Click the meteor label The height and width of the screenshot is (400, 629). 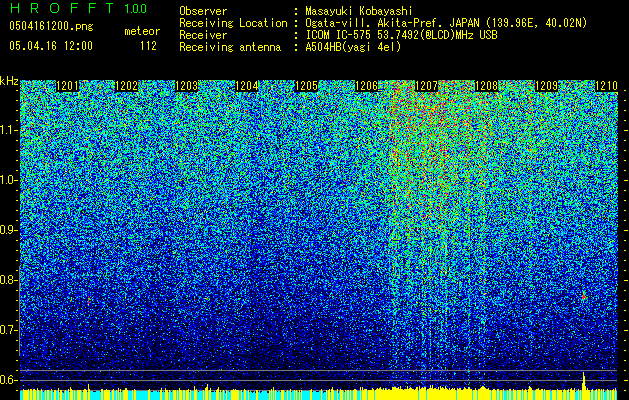pos(142,31)
